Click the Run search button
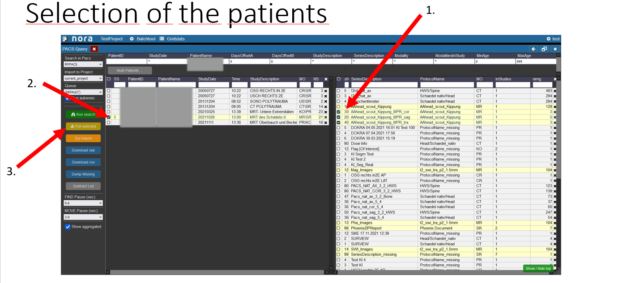644x283 pixels. 83,114
